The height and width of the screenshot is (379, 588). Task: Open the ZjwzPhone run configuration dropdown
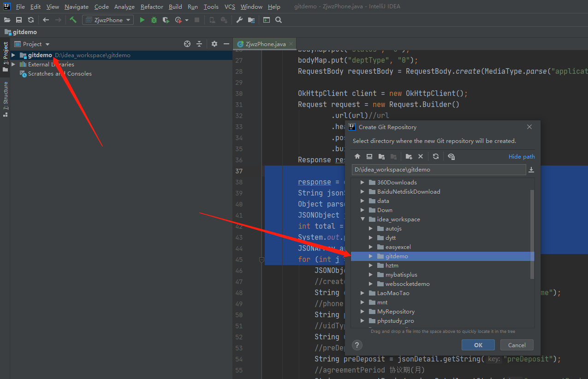pos(108,20)
